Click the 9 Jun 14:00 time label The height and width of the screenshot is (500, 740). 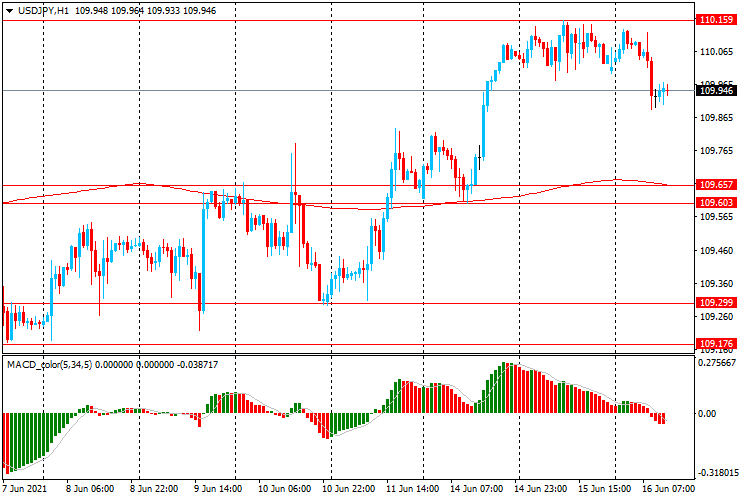click(x=218, y=488)
